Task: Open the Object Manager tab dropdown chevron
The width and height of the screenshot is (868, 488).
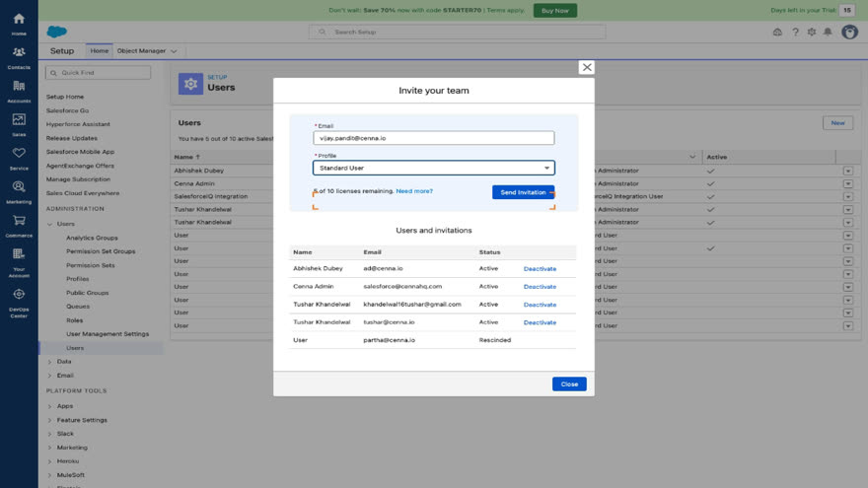Action: pos(174,51)
